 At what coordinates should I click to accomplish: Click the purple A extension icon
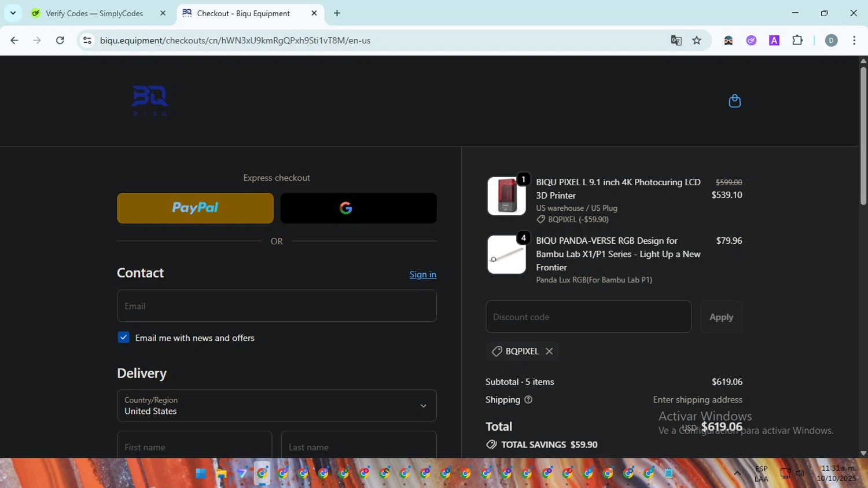(x=774, y=41)
